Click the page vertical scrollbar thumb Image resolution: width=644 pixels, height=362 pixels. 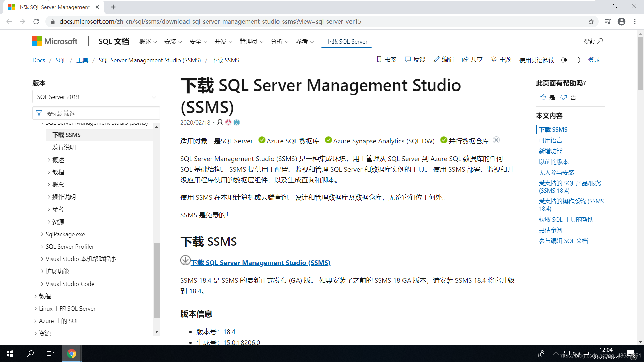pos(640,64)
